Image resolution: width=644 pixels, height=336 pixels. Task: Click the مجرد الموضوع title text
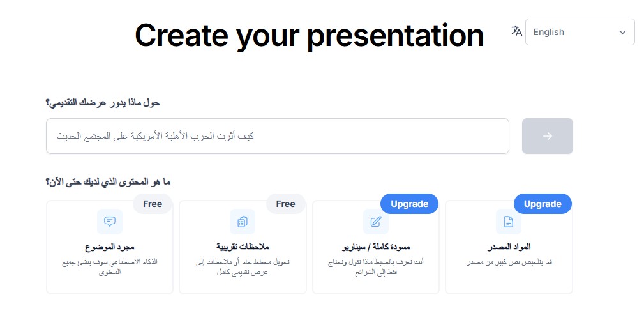pyautogui.click(x=110, y=247)
